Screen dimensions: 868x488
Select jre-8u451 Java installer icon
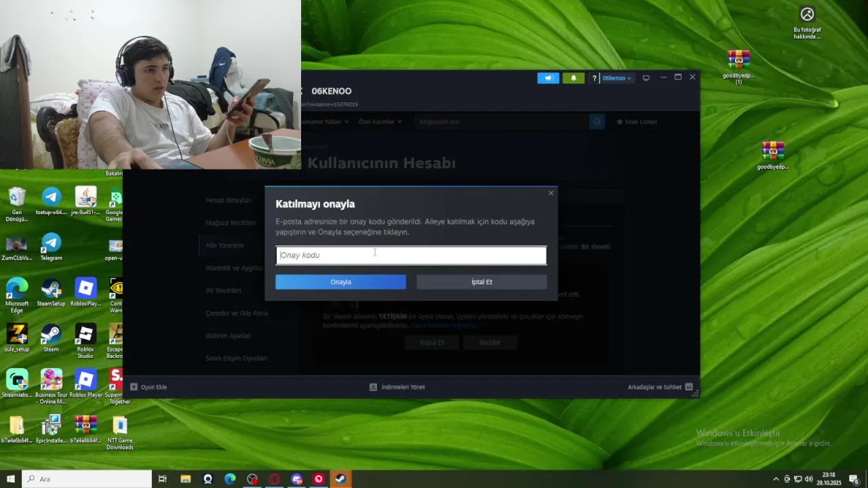85,201
